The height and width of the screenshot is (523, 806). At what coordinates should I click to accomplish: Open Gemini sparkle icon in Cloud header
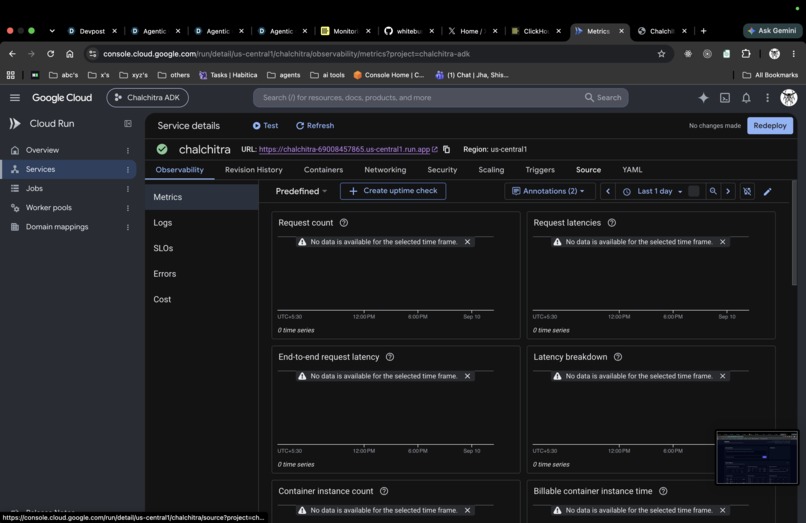pyautogui.click(x=703, y=98)
